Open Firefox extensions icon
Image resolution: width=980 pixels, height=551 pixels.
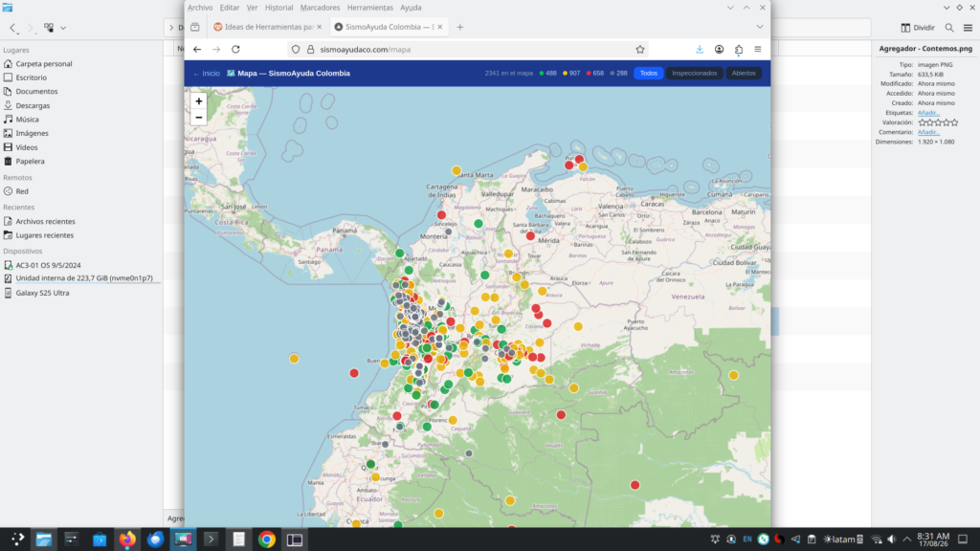point(738,50)
